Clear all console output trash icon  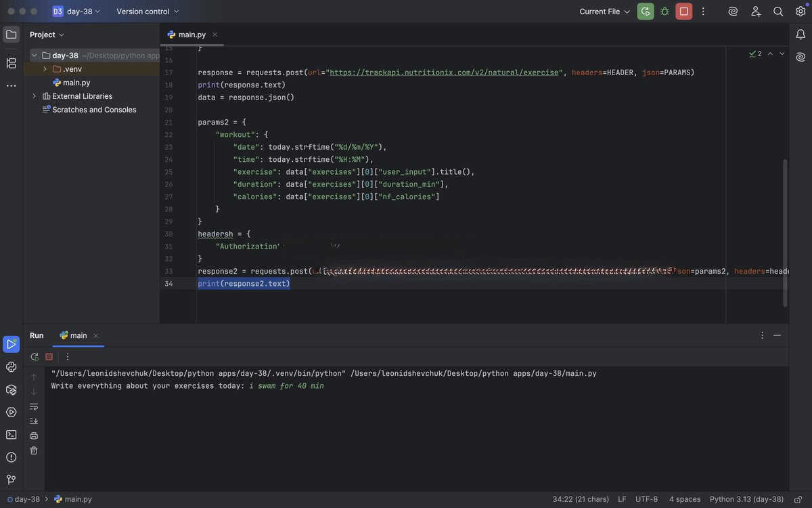(x=34, y=450)
